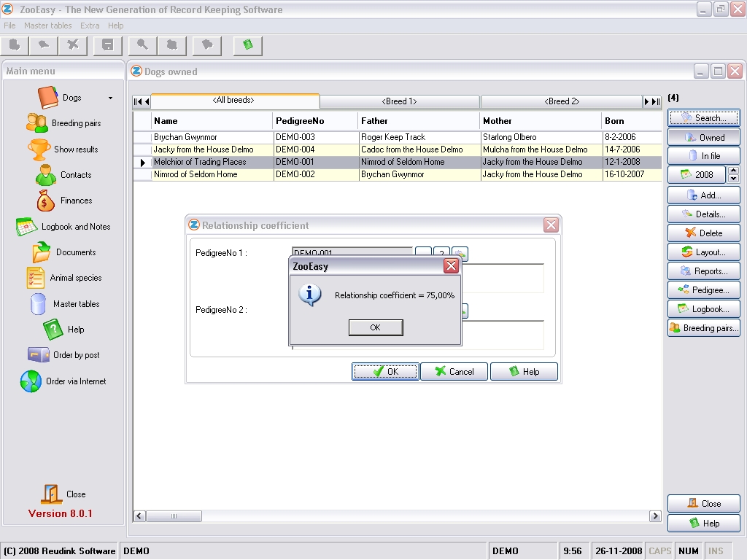The image size is (747, 560).
Task: Open the Extra menu
Action: (x=90, y=26)
